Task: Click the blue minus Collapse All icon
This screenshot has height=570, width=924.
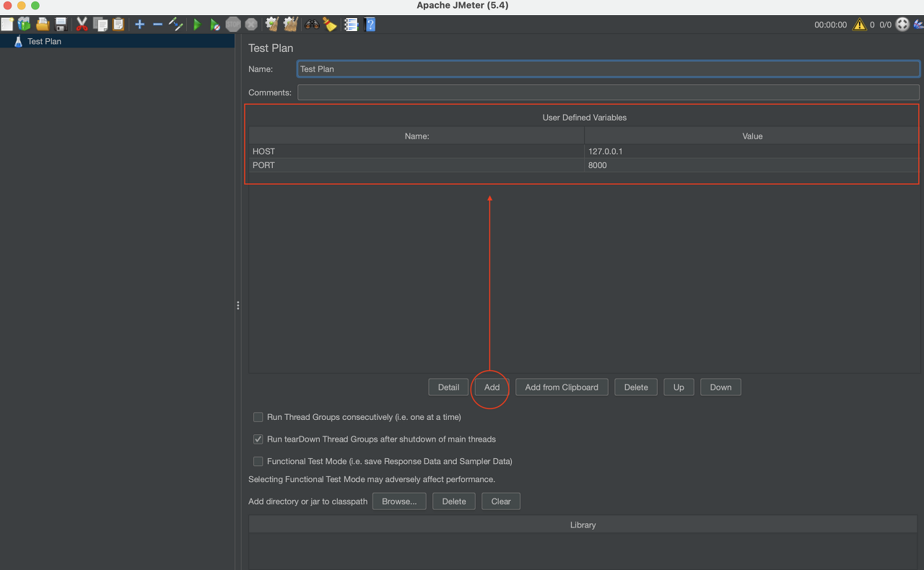Action: coord(157,25)
